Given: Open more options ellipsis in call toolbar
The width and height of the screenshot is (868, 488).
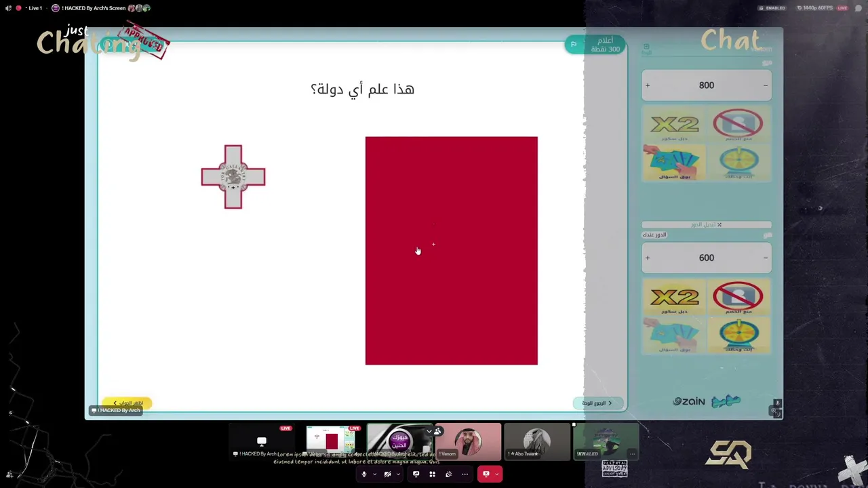Looking at the screenshot, I should point(465,474).
